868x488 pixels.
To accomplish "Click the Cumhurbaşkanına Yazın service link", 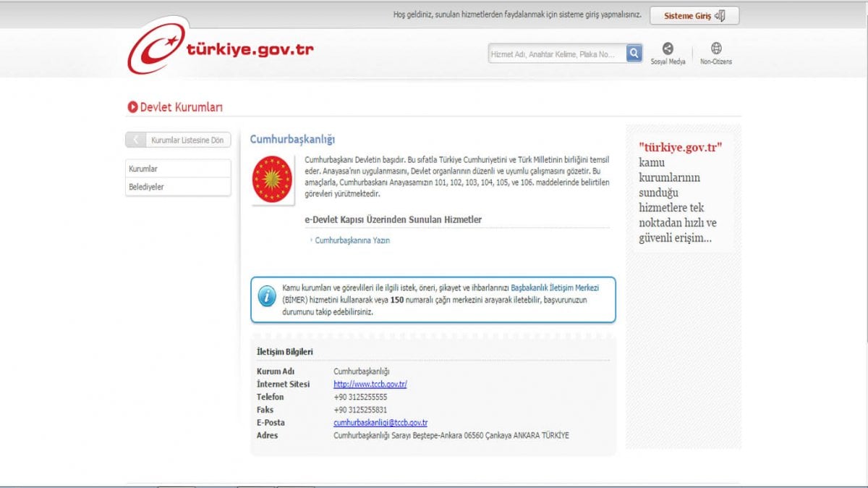I will [354, 240].
